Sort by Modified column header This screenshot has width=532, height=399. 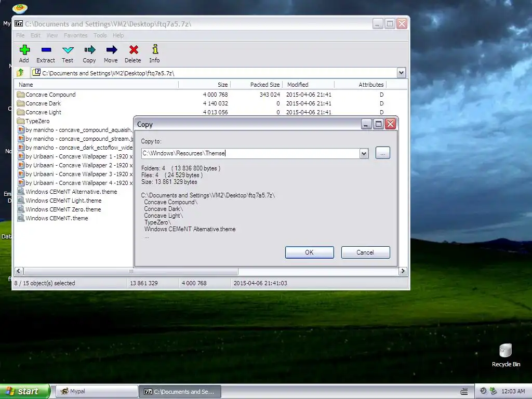click(x=309, y=85)
